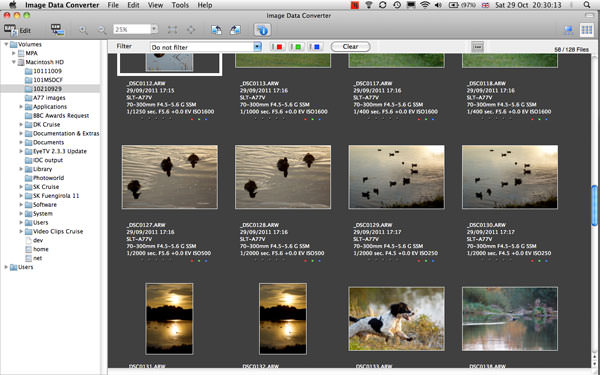This screenshot has height=375, width=600.
Task: Rotate image clockwise icon
Action: click(235, 30)
